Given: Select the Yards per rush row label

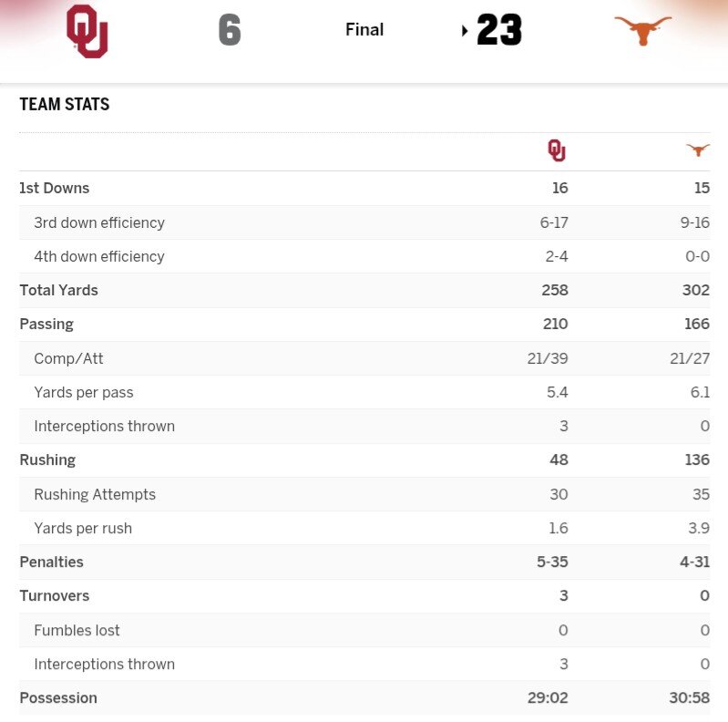Looking at the screenshot, I should click(83, 528).
